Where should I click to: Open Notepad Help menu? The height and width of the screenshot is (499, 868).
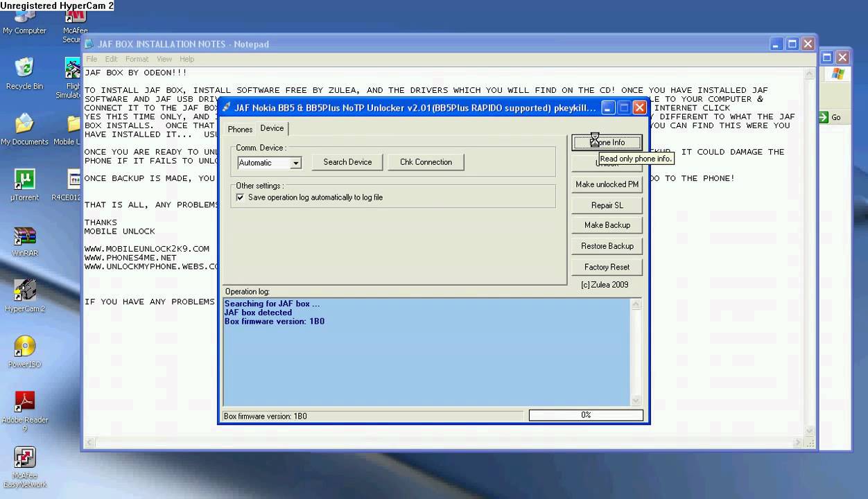(x=187, y=59)
